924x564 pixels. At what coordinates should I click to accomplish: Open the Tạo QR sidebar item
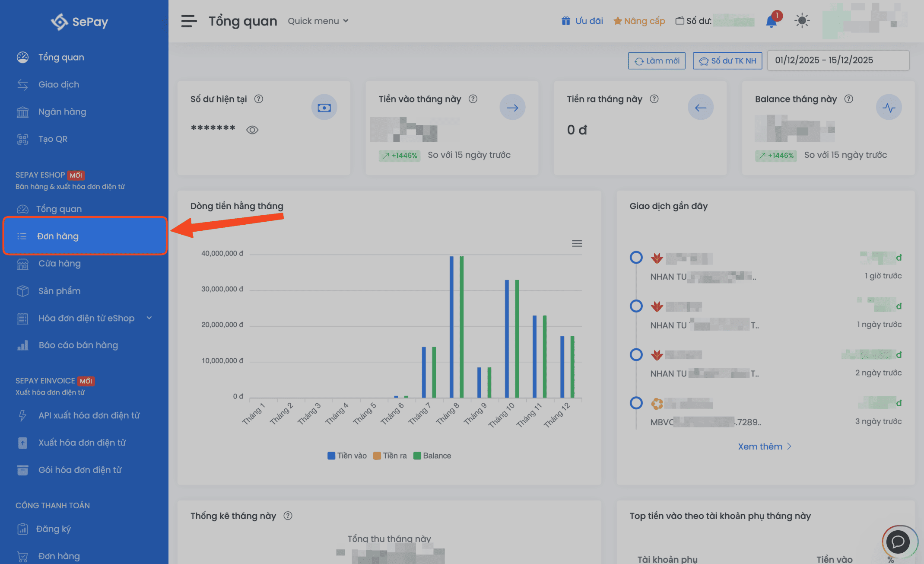click(53, 139)
